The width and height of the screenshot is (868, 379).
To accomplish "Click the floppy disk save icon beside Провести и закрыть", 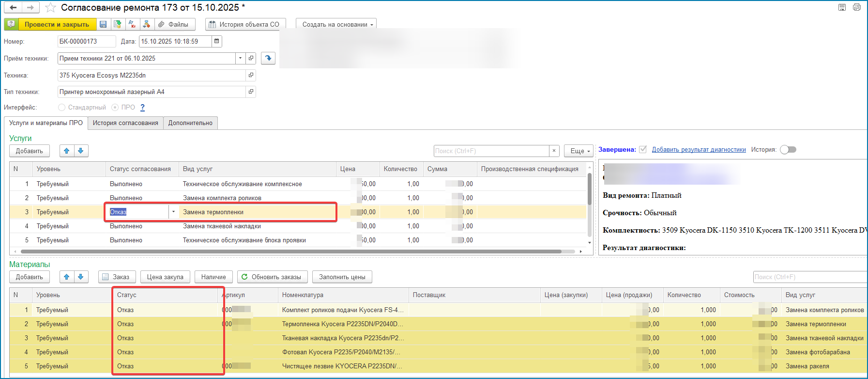I will click(103, 24).
